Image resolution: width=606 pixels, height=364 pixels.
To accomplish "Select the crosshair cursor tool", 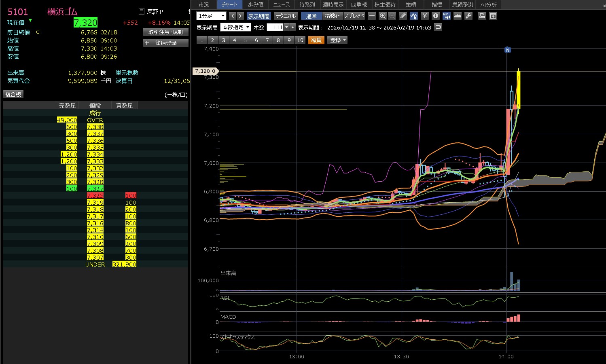I will (x=372, y=16).
